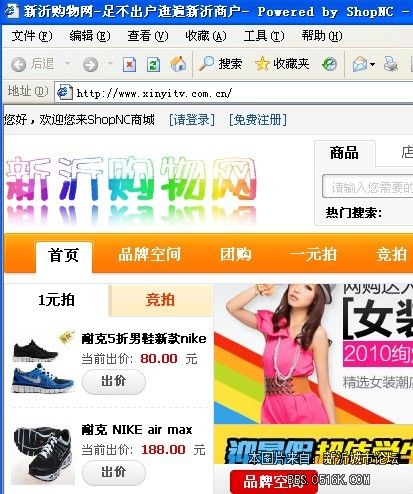Viewport: 413px width, 494px height.
Task: Click the product search input box
Action: pyautogui.click(x=368, y=187)
